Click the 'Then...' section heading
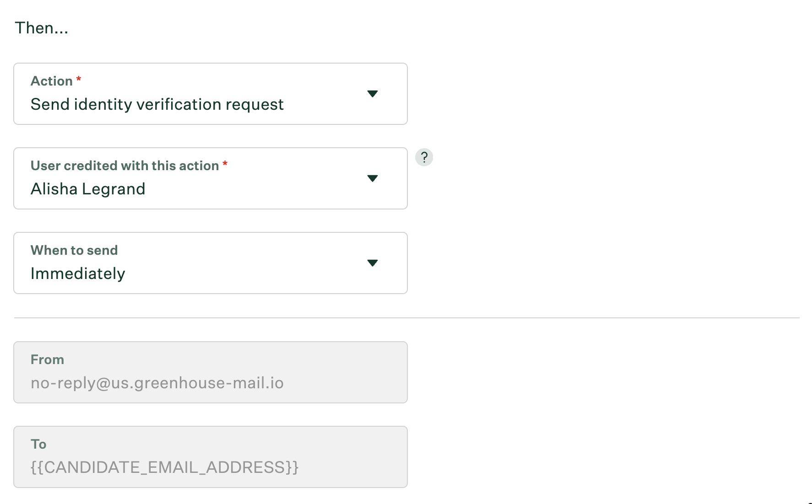Screen dimensions: 812x504 coord(41,28)
